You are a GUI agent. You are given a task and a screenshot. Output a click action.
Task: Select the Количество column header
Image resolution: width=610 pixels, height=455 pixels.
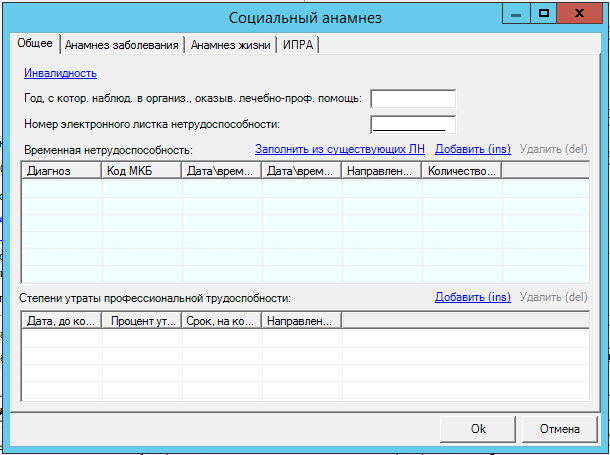point(461,171)
